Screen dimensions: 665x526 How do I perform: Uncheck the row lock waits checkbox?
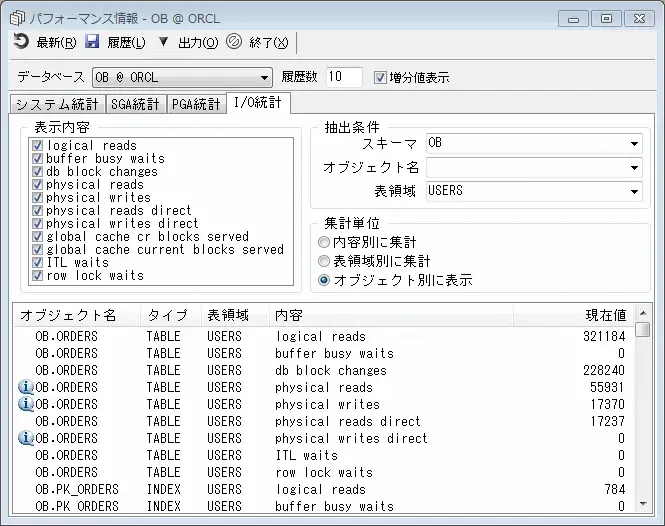(37, 276)
